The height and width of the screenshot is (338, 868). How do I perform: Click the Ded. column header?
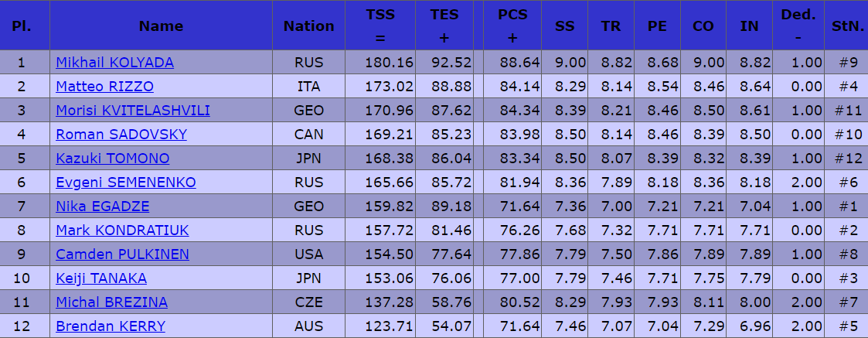point(798,26)
